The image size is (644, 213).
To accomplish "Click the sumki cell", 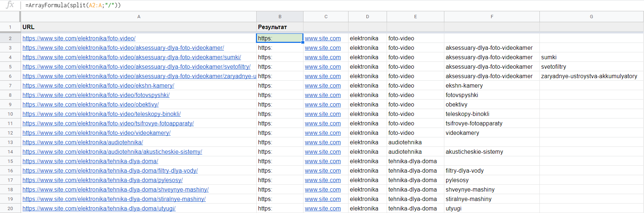I will point(591,57).
